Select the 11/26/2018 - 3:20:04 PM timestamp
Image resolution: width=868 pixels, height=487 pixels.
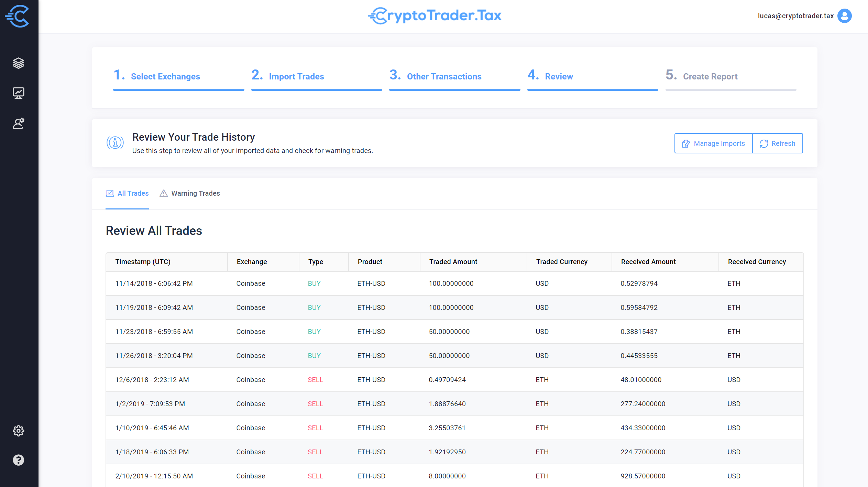click(154, 356)
